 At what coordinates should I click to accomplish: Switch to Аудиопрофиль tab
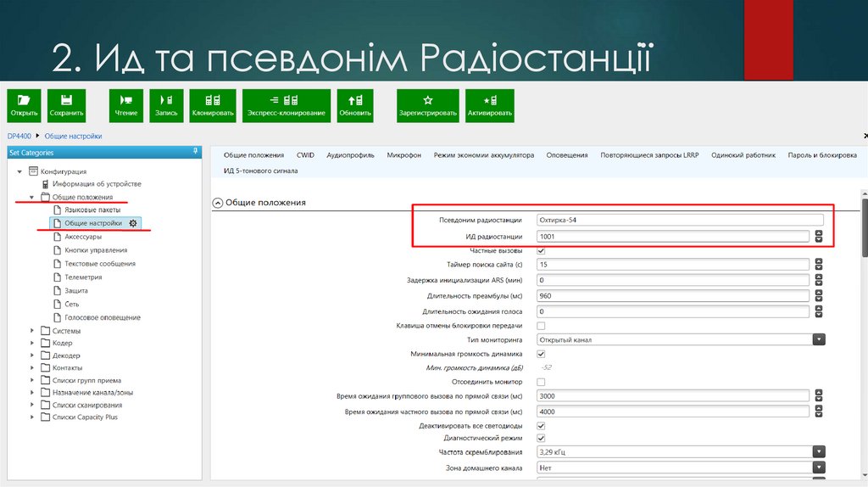(350, 155)
